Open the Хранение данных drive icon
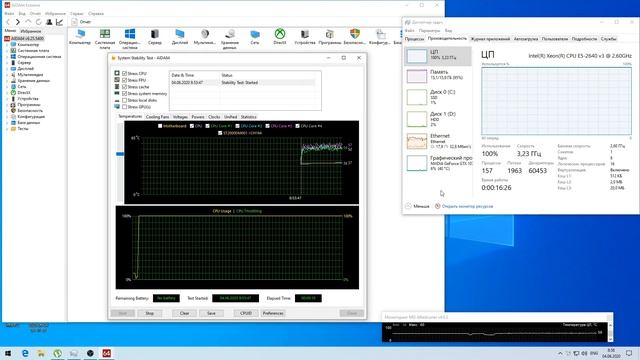640x360 pixels. point(230,34)
